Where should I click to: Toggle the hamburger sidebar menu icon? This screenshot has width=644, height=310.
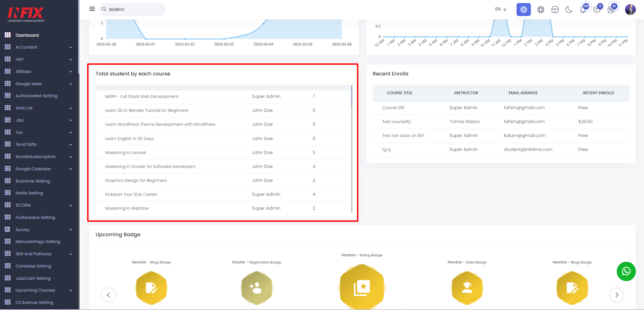click(x=92, y=9)
